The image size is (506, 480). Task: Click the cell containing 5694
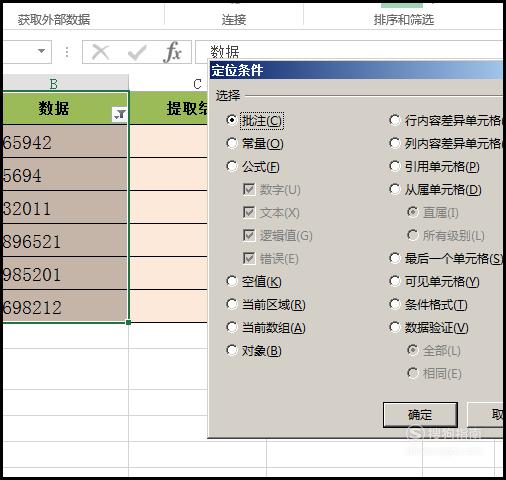click(x=66, y=174)
